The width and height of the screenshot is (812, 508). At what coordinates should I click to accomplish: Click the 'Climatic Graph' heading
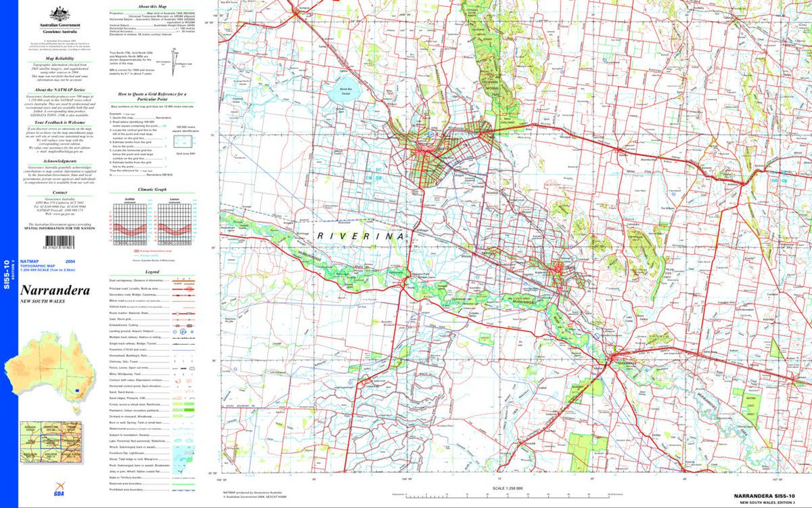(x=152, y=190)
